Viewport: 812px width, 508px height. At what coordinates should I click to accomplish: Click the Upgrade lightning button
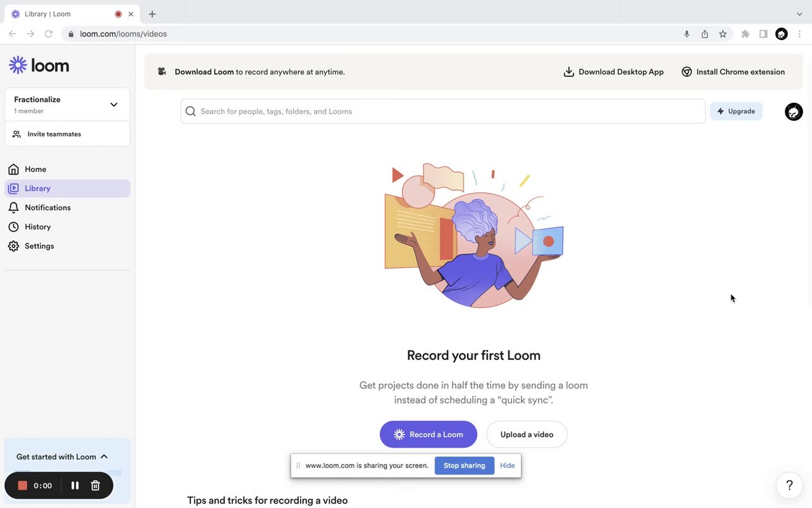click(x=736, y=111)
